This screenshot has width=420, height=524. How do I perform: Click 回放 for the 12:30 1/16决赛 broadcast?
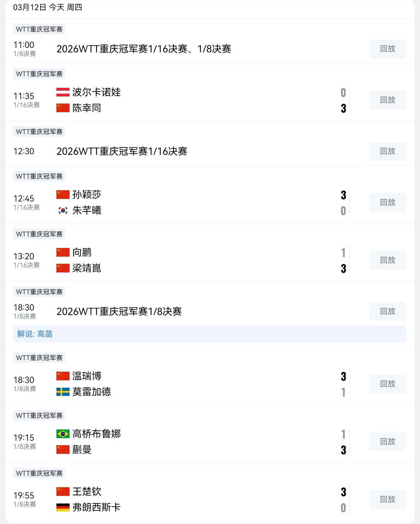(387, 151)
